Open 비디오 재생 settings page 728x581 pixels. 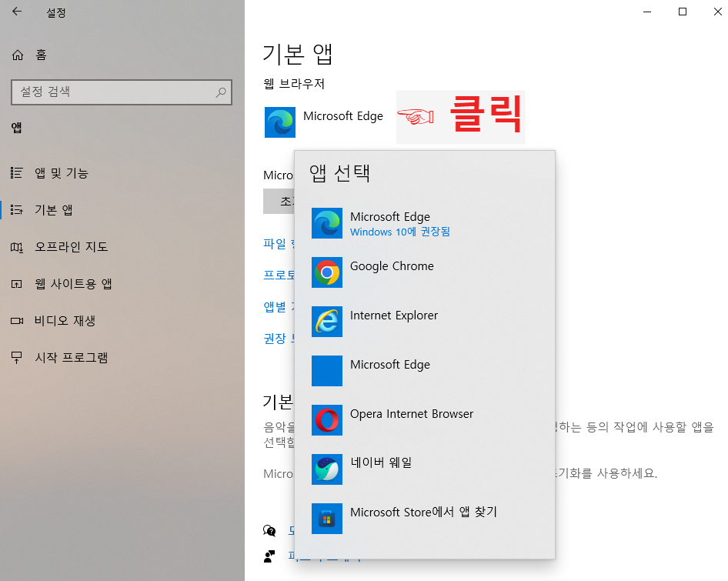[65, 320]
